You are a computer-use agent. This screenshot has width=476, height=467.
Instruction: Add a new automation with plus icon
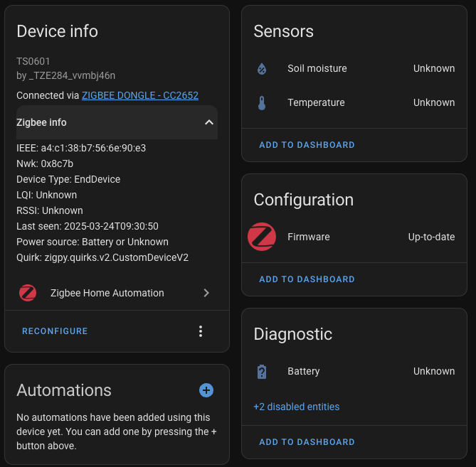click(x=206, y=390)
